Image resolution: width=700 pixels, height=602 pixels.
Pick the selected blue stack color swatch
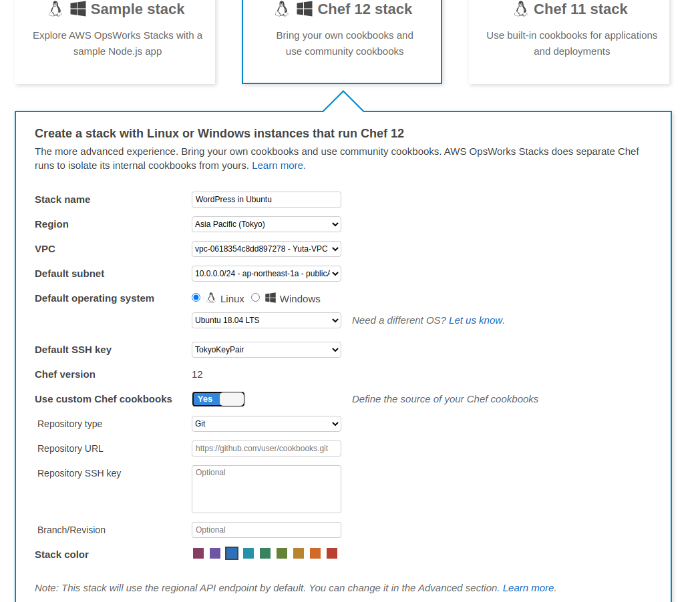coord(232,553)
